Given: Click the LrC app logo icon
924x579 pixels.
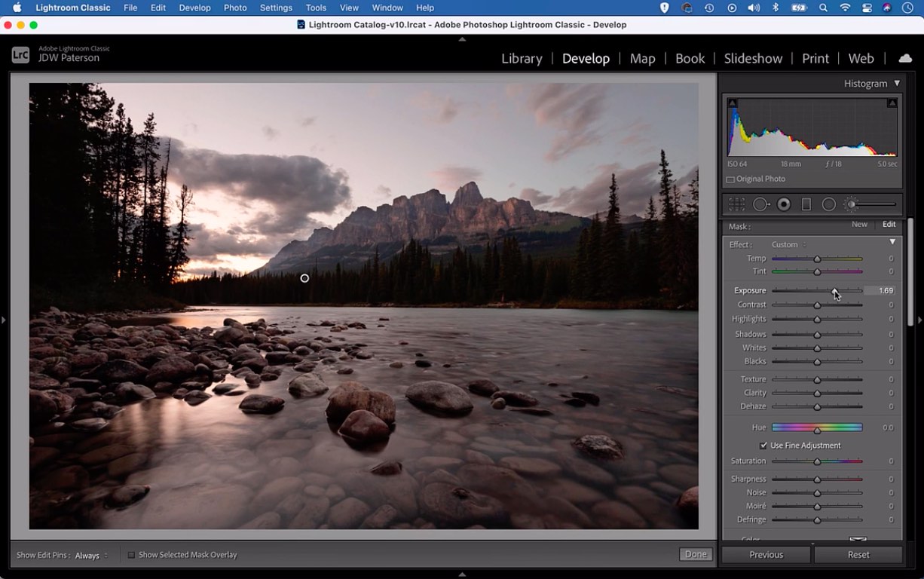Looking at the screenshot, I should click(20, 54).
